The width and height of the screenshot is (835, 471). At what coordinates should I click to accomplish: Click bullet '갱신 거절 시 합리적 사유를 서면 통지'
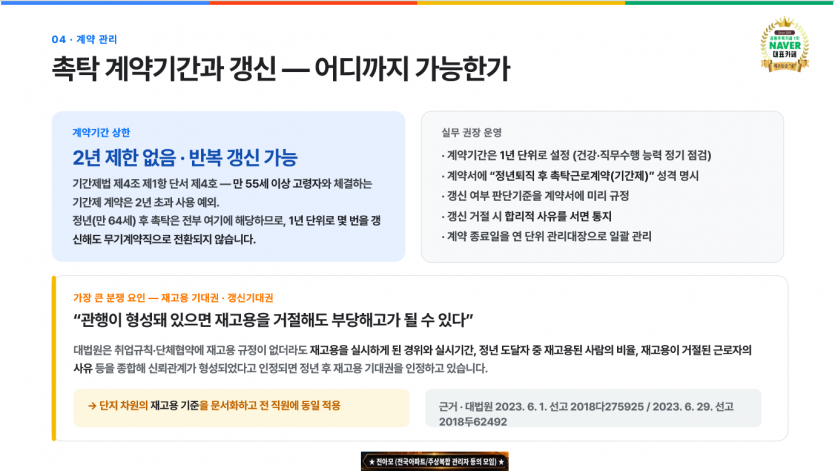[526, 216]
